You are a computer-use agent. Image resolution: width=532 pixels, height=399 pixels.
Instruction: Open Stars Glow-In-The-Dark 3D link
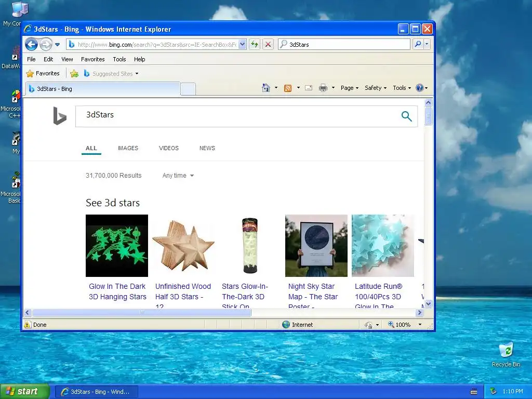[x=245, y=296]
